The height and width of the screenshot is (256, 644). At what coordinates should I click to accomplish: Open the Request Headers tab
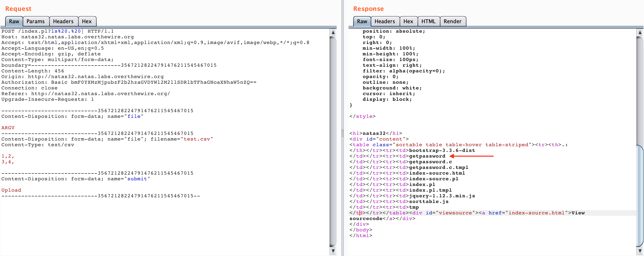click(x=63, y=22)
